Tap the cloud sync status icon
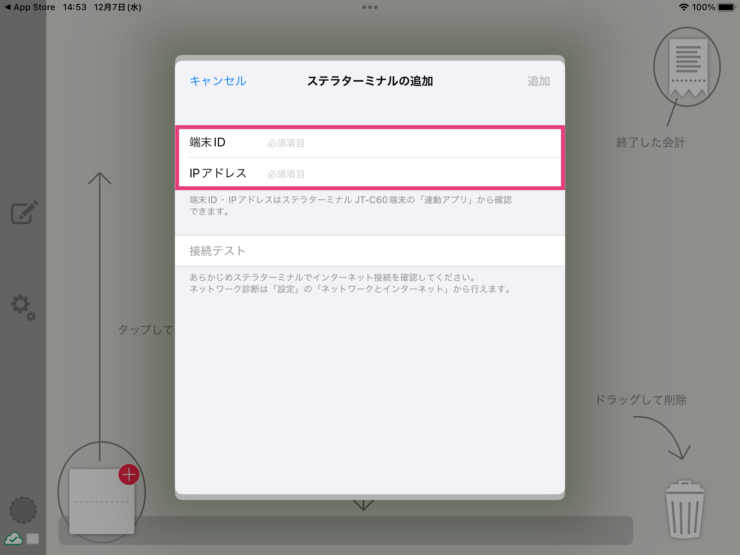Screen dimensions: 740x555 pos(14,538)
